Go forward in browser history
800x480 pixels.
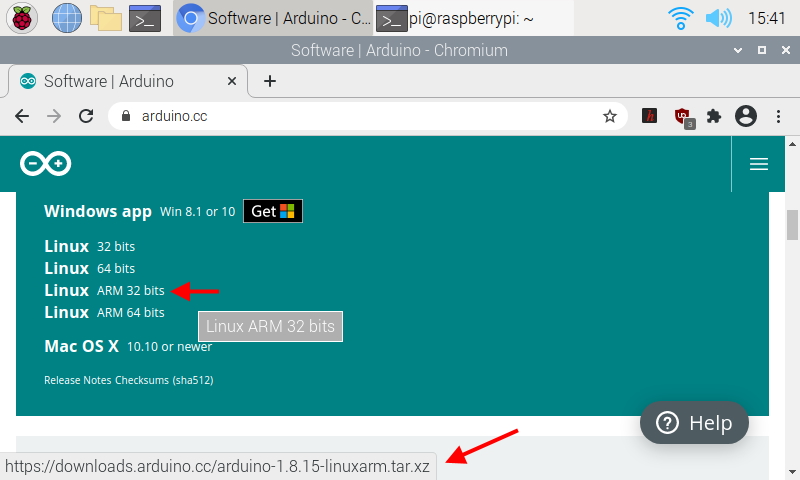54,116
